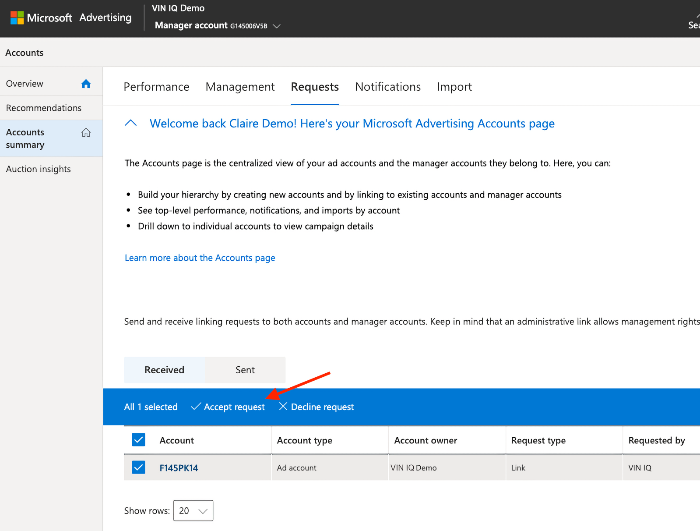
Task: Click the Decline request button
Action: (316, 407)
